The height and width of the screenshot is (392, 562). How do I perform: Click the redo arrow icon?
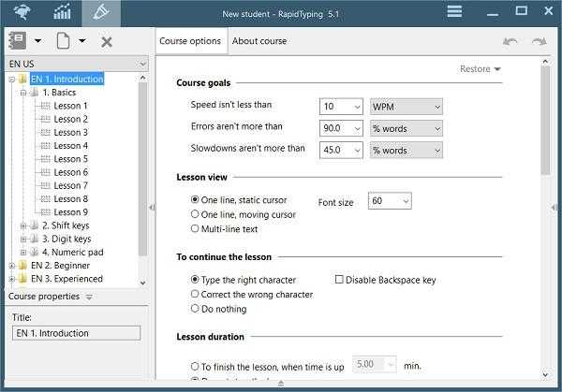point(539,41)
